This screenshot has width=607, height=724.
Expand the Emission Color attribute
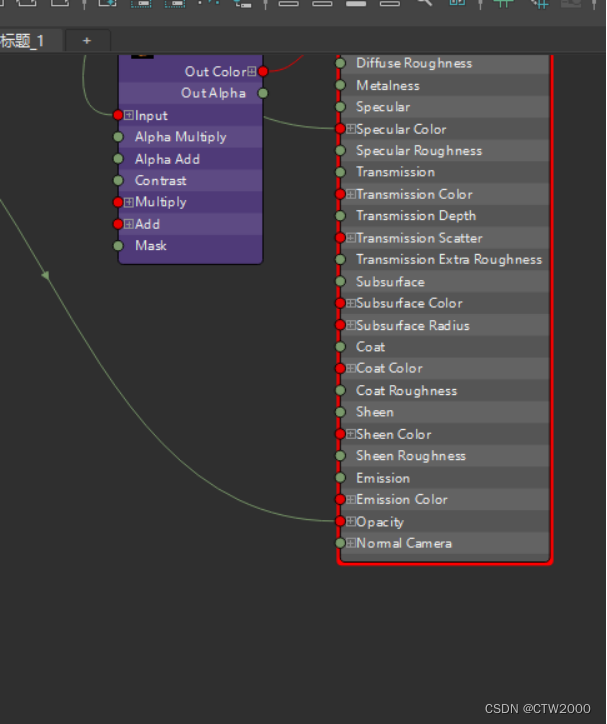tap(351, 500)
